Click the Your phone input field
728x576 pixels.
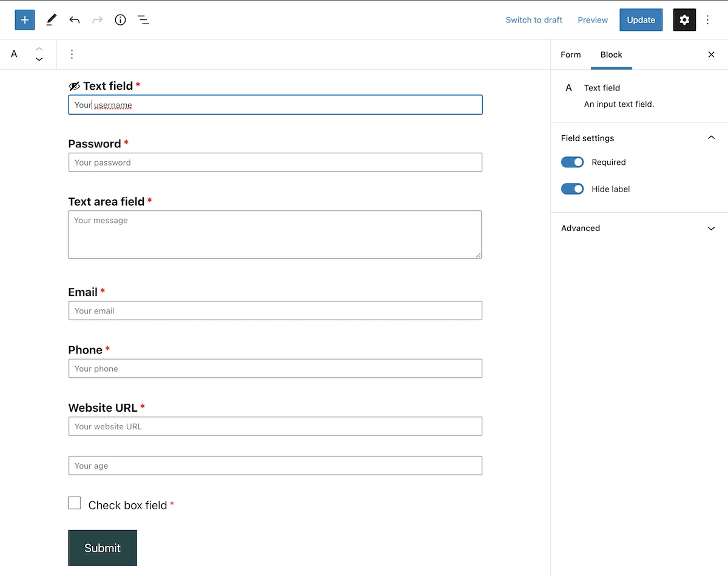[275, 369]
